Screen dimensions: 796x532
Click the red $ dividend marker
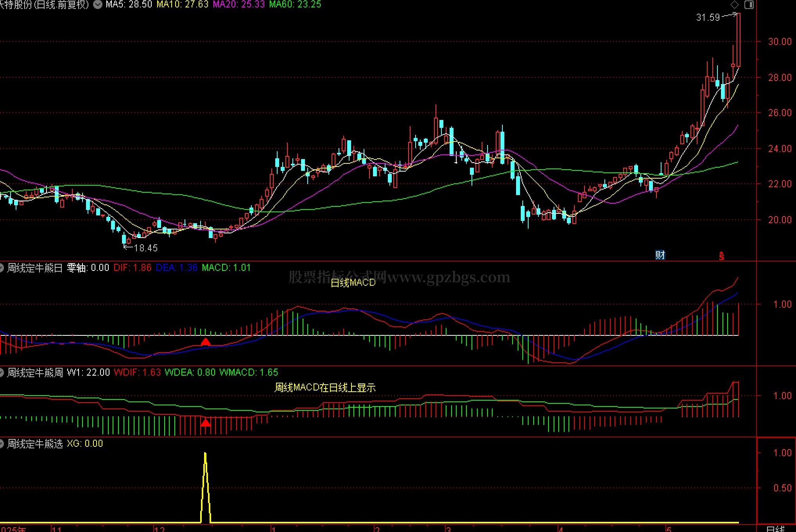(x=721, y=256)
